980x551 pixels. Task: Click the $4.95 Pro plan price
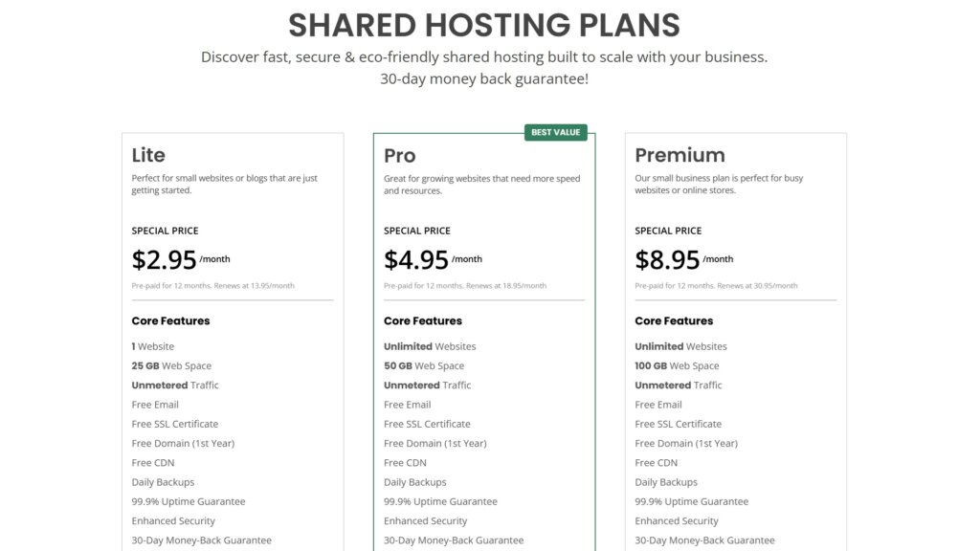[x=416, y=259]
